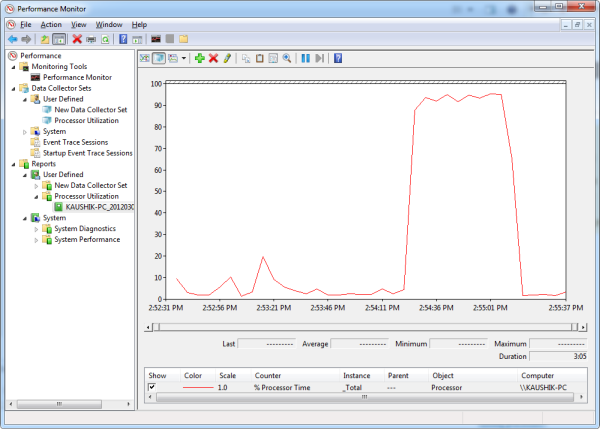Image resolution: width=600 pixels, height=429 pixels.
Task: Click the green Add counter plus icon
Action: click(x=198, y=58)
